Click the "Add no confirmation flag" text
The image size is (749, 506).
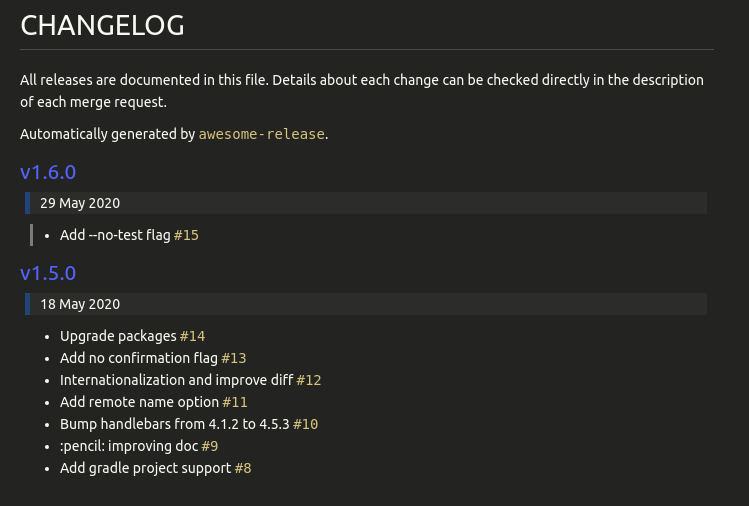[138, 358]
